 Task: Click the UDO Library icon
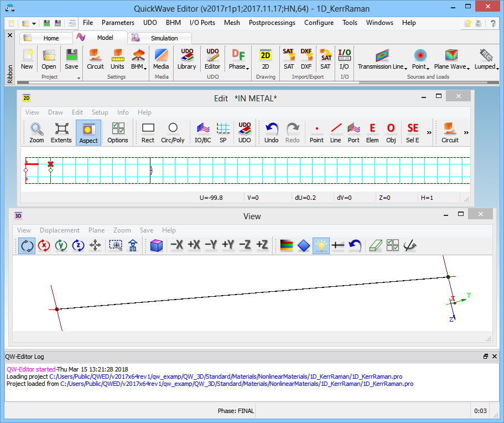[186, 59]
